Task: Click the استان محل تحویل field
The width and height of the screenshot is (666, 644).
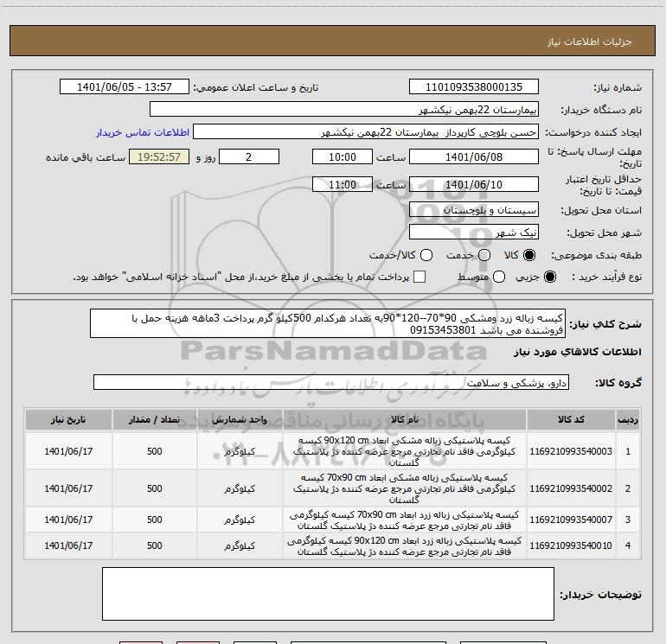Action: tap(473, 209)
